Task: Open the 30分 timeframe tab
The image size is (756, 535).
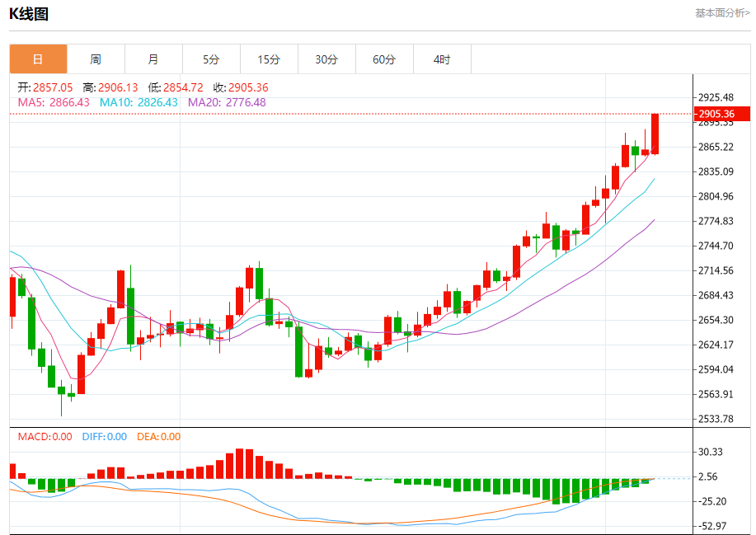Action: tap(327, 59)
